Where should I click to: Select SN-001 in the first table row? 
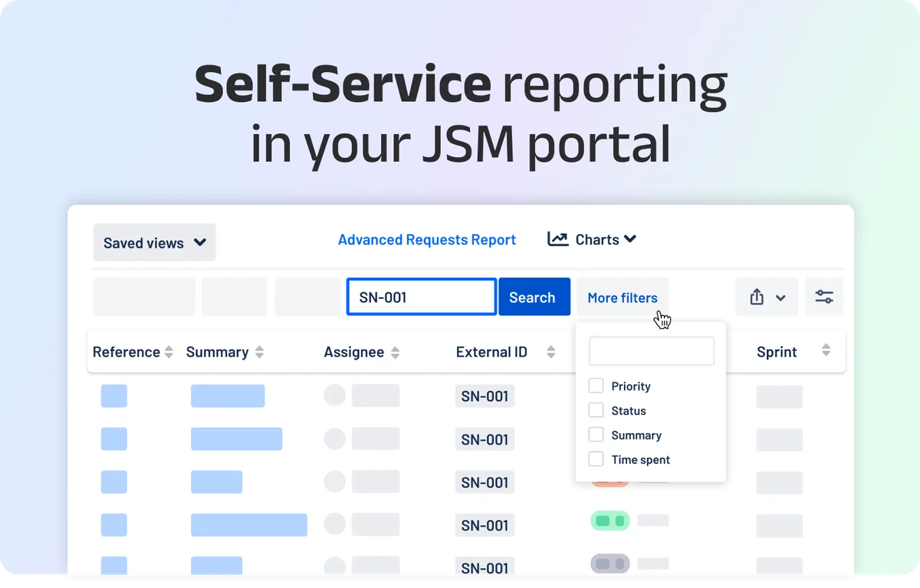pos(485,396)
